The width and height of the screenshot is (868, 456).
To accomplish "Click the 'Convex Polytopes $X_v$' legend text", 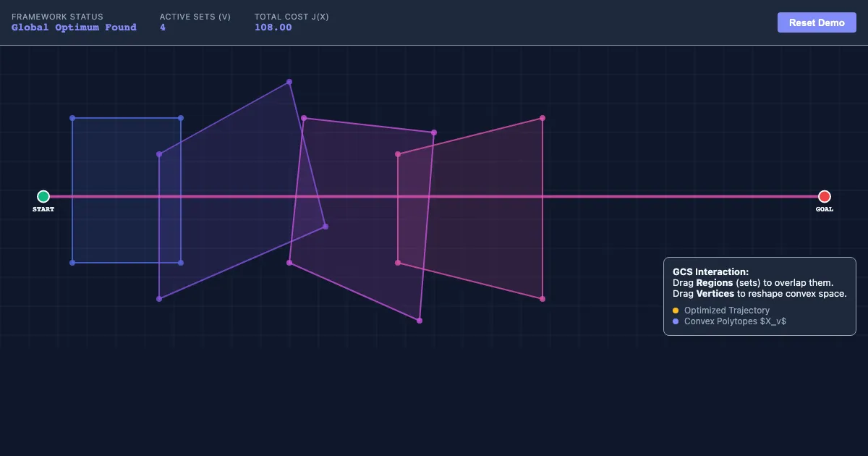I will [x=735, y=321].
